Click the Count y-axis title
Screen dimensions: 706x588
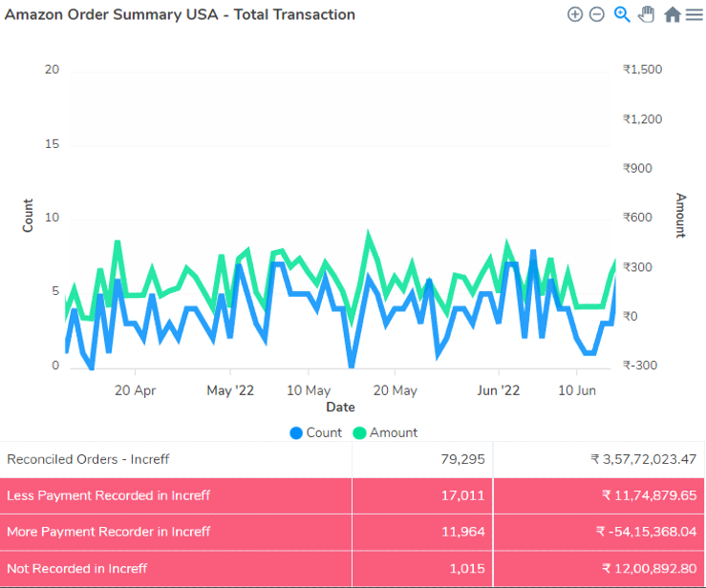[28, 216]
